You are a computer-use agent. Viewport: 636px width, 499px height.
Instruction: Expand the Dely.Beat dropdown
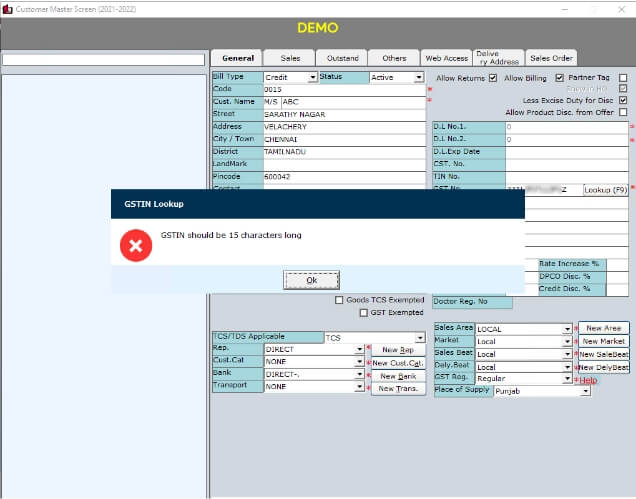567,367
